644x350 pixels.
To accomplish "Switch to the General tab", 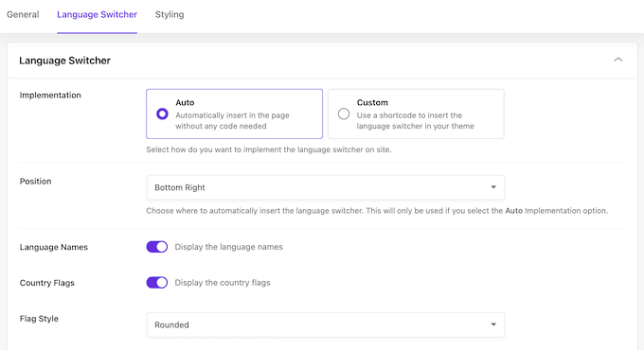I will pyautogui.click(x=23, y=15).
